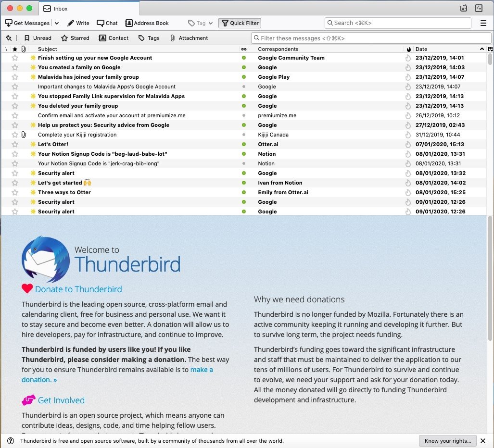Expand the Get Messages dropdown arrow
Screen dimensions: 494x448
tap(57, 23)
